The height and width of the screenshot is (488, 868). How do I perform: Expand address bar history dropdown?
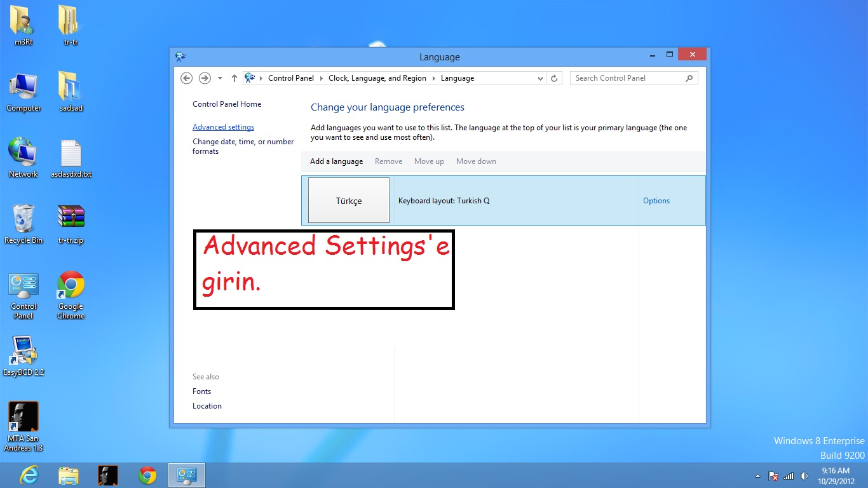point(540,78)
